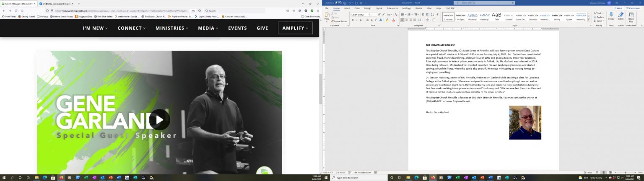Open the Find dropdown arrow in Editing group

coord(603,13)
